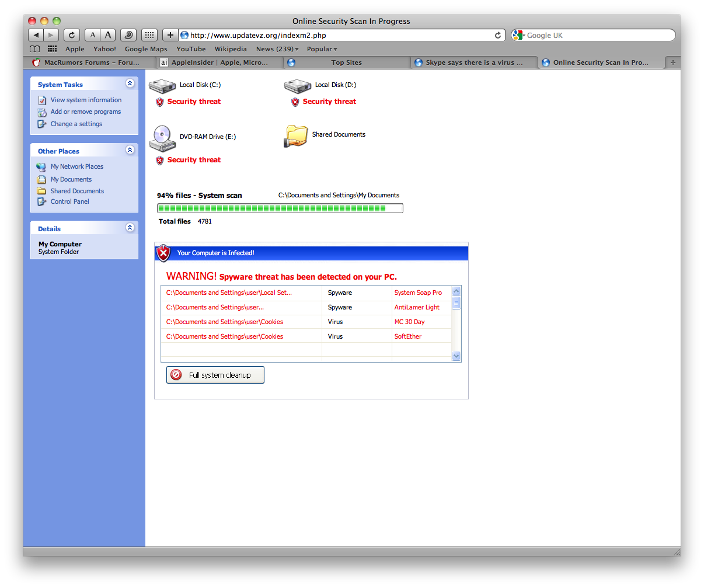Open the Wikipedia bookmark
The height and width of the screenshot is (588, 704).
click(231, 49)
